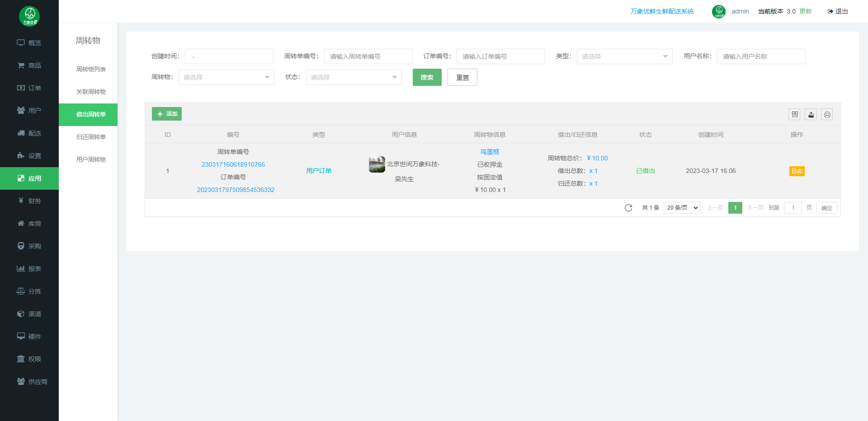Open the 概览 overview section in sidebar
Viewport: 868px width, 421px height.
pos(29,43)
